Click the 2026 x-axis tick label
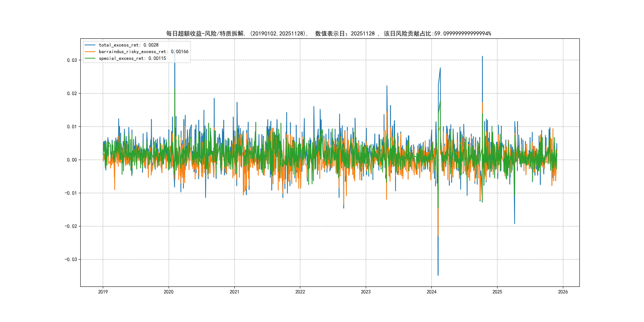This screenshot has width=644, height=322. (x=563, y=292)
